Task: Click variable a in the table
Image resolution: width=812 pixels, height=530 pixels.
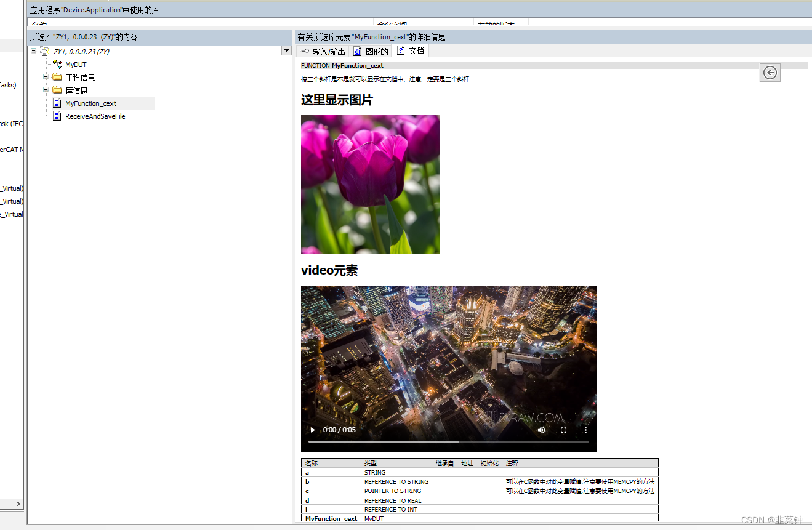Action: (307, 473)
